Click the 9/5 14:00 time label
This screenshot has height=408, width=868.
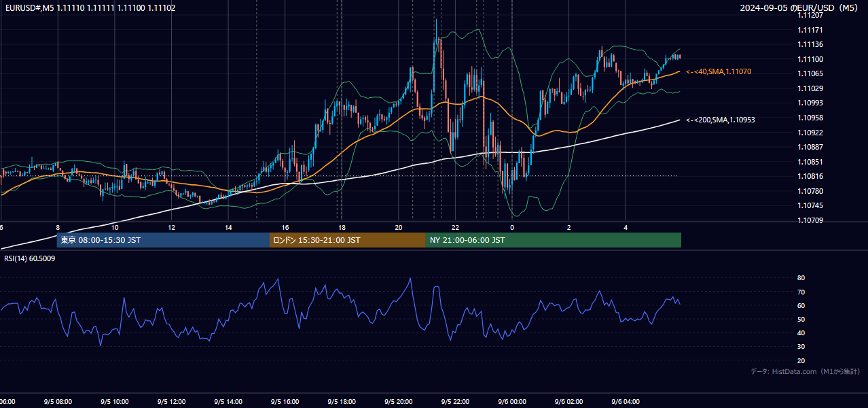[228, 401]
